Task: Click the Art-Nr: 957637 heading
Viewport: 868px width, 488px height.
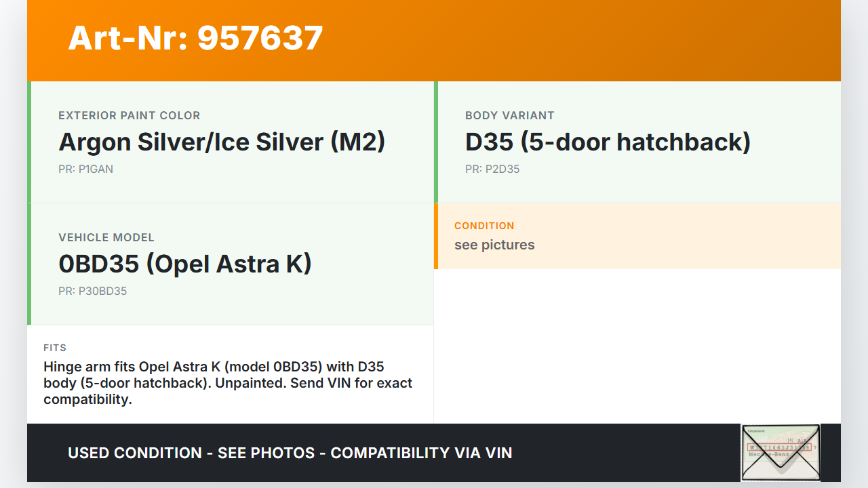Action: click(x=195, y=38)
